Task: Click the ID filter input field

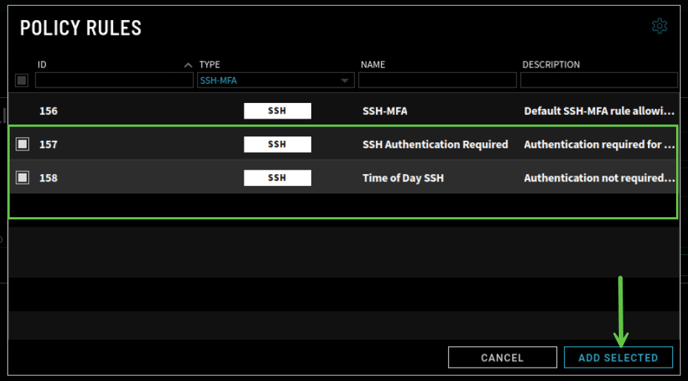Action: point(114,80)
